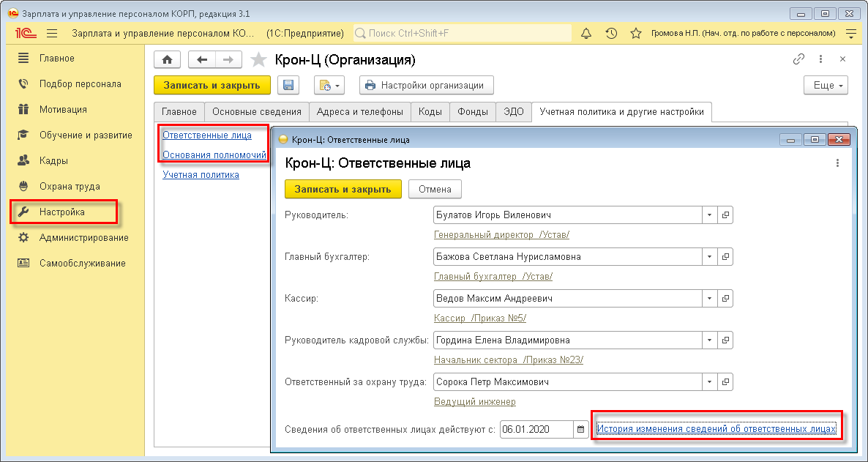Viewport: 868px width, 462px height.
Task: Open История изменения сведений об ответственных лицах
Action: [717, 429]
